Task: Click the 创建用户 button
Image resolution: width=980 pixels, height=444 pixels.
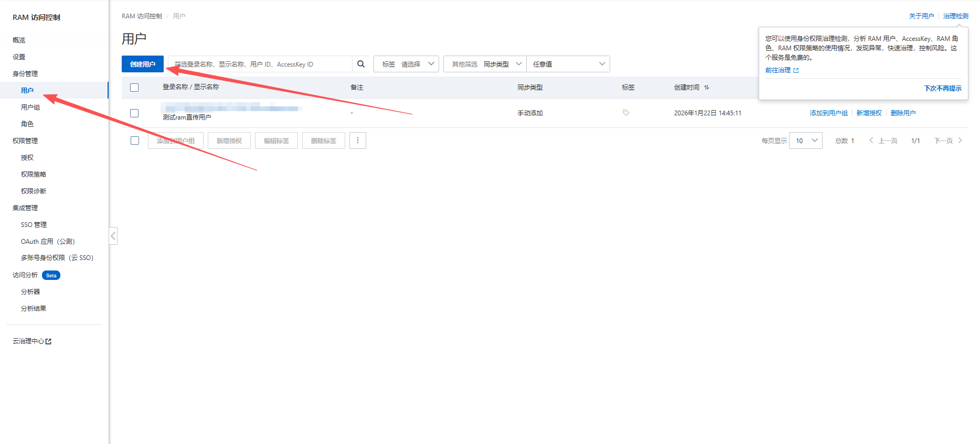Action: (143, 64)
